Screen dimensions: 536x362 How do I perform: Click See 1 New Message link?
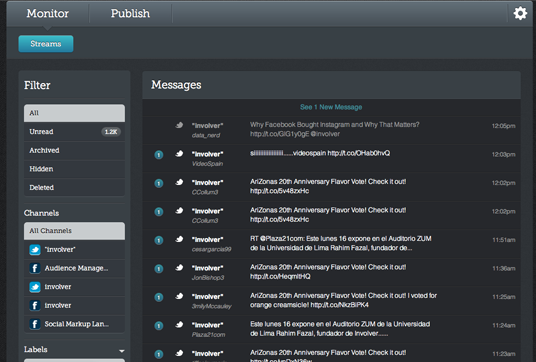(x=331, y=107)
